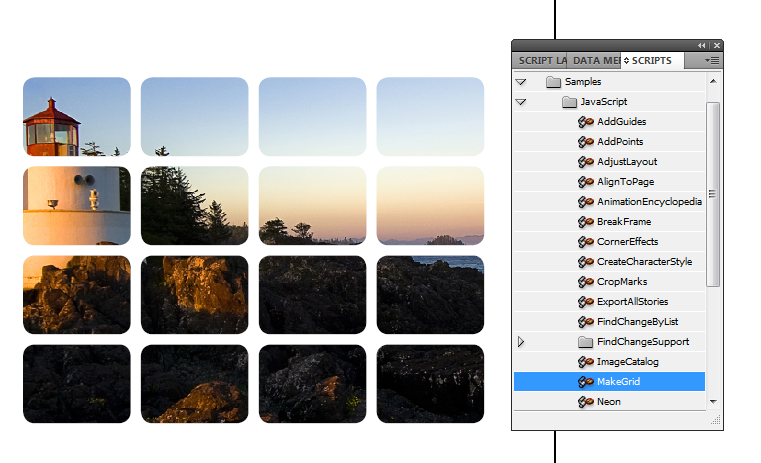761x463 pixels.
Task: Click the Scripts panel resize grip
Action: click(715, 420)
